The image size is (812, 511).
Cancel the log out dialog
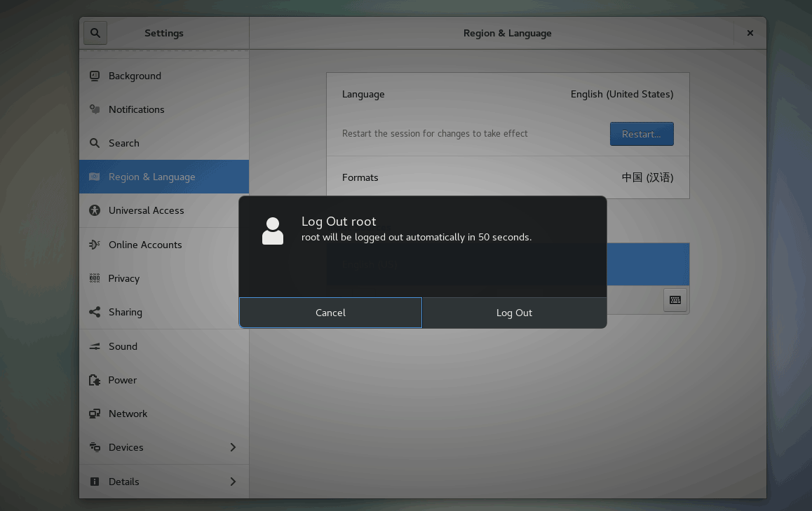(x=330, y=313)
